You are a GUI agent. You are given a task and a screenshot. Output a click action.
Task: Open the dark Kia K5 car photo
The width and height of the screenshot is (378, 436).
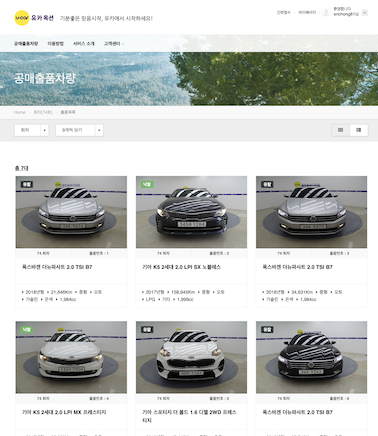191,212
